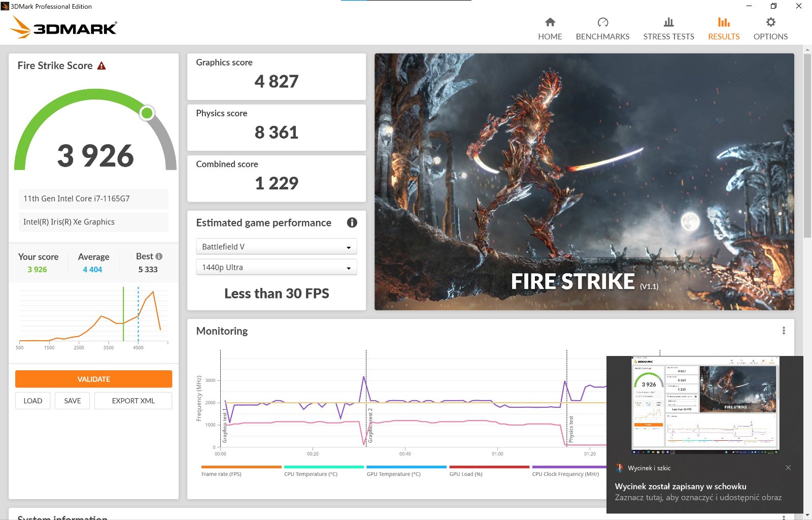Click Your score value 3 926 in green
Screen dimensions: 812x520
(x=37, y=270)
